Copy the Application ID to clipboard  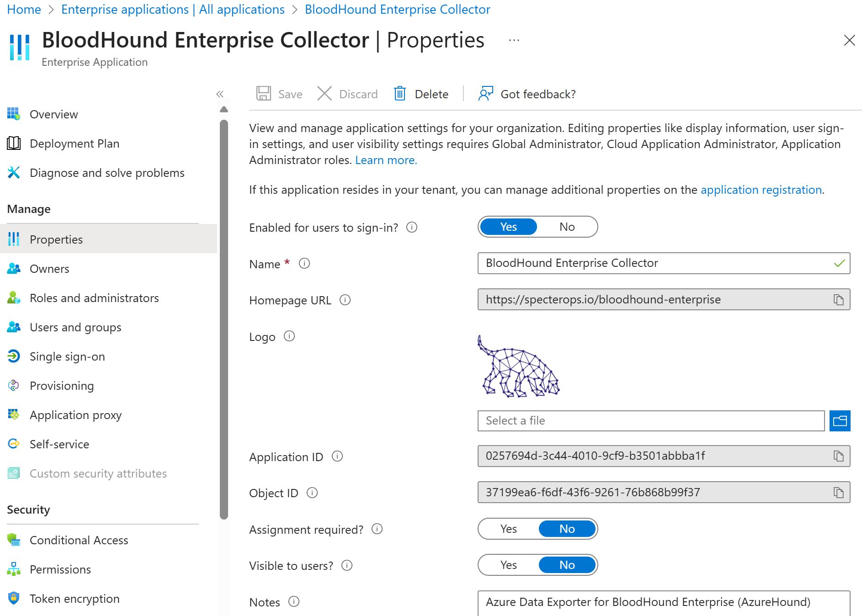839,456
